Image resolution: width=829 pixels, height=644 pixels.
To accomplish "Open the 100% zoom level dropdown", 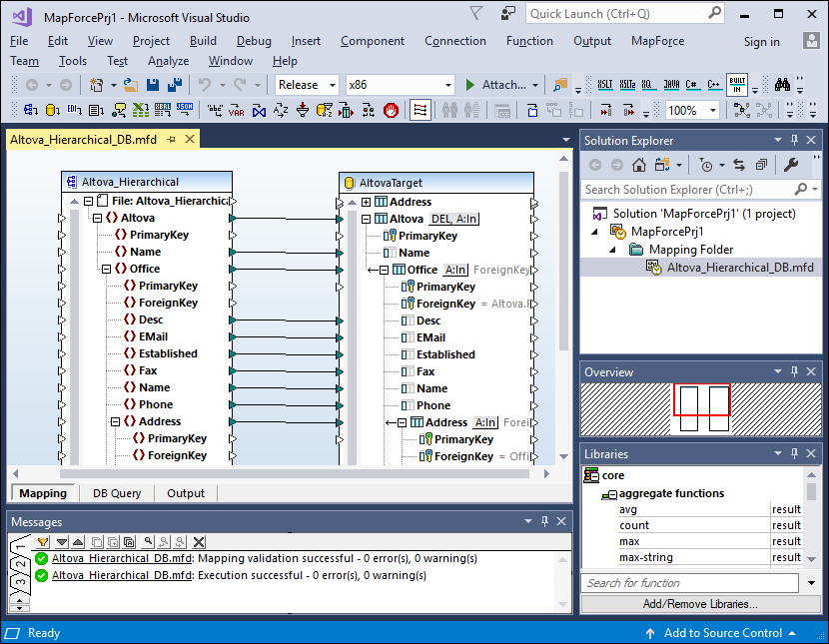I will (711, 110).
